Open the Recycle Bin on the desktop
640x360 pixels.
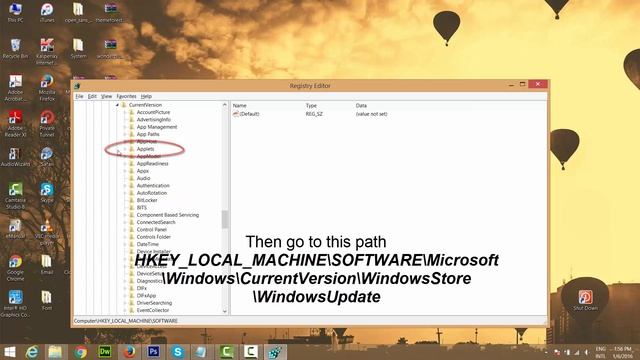[15, 48]
